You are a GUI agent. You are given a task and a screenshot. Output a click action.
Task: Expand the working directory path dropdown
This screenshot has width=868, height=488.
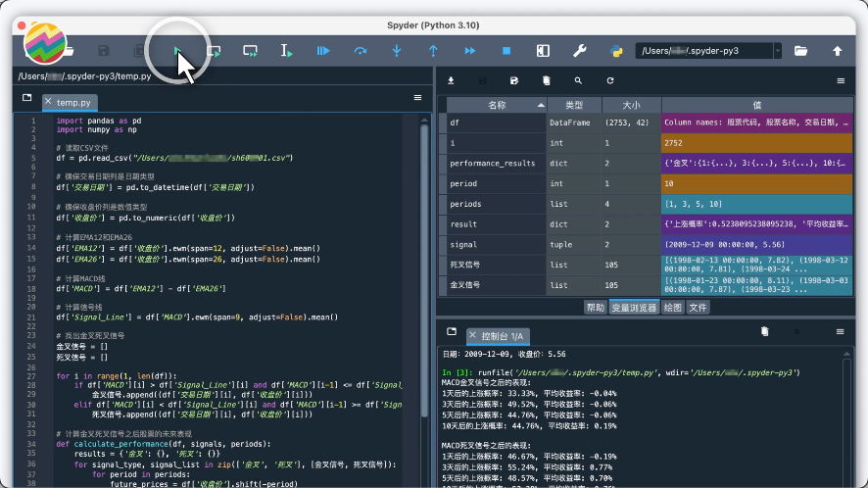point(777,51)
